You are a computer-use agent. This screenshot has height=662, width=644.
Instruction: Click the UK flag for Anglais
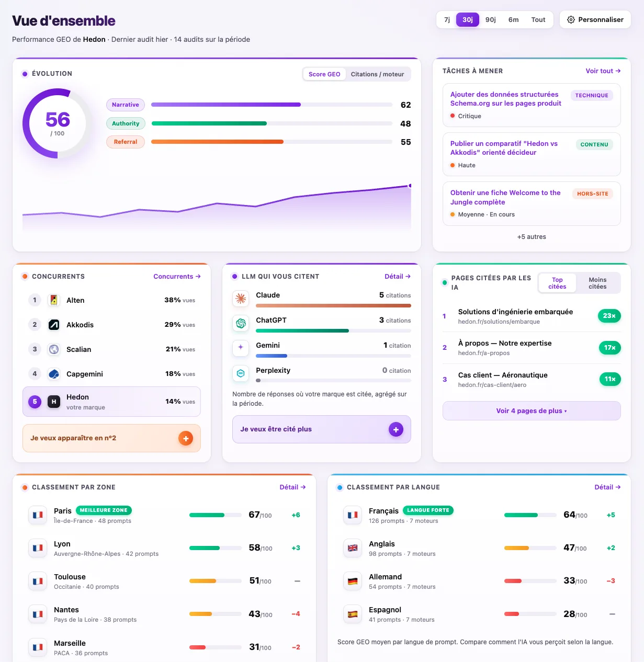[x=353, y=548]
